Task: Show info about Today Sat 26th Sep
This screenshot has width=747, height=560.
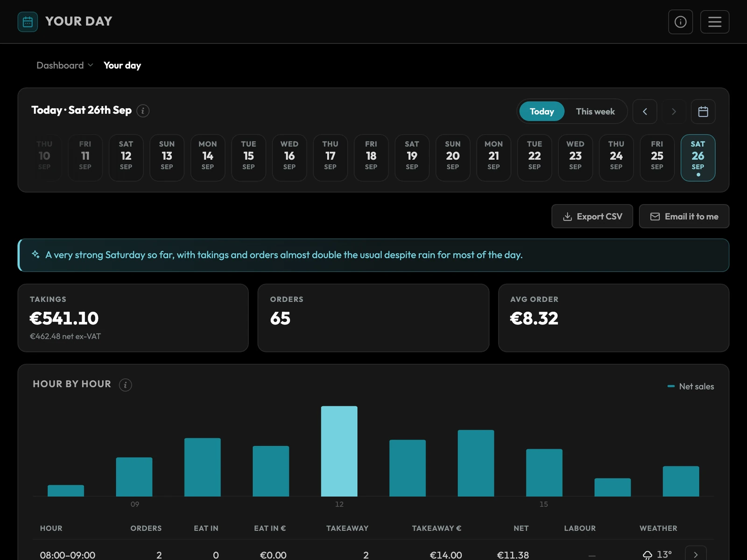Action: click(x=143, y=111)
